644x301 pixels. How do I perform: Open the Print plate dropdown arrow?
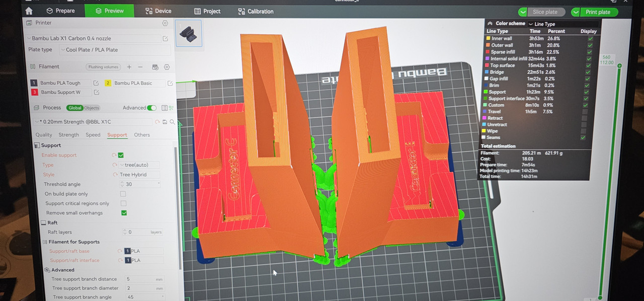pyautogui.click(x=576, y=12)
